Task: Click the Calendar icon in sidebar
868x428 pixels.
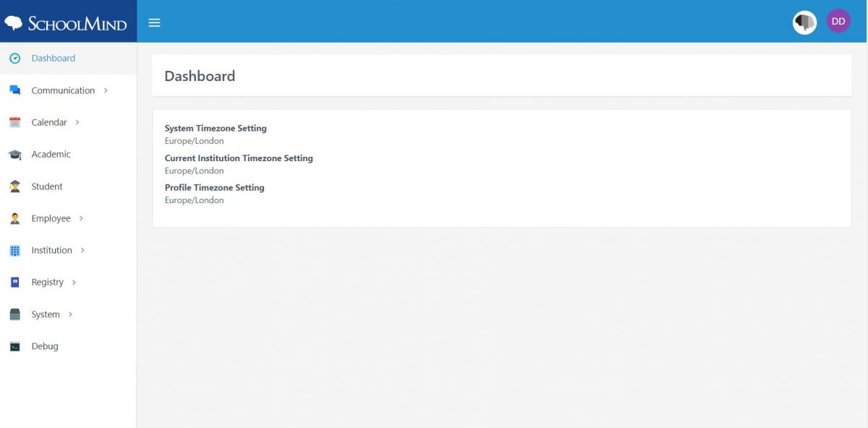Action: click(14, 123)
